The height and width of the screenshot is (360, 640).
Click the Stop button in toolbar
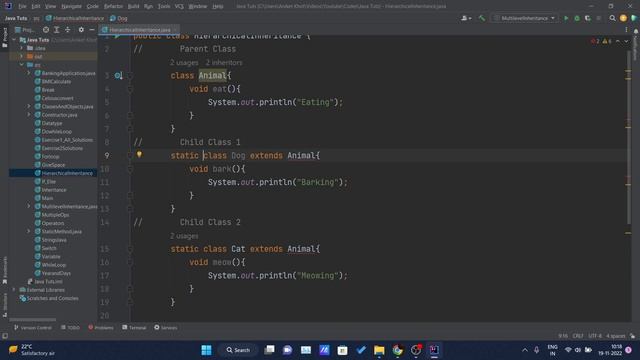click(599, 18)
